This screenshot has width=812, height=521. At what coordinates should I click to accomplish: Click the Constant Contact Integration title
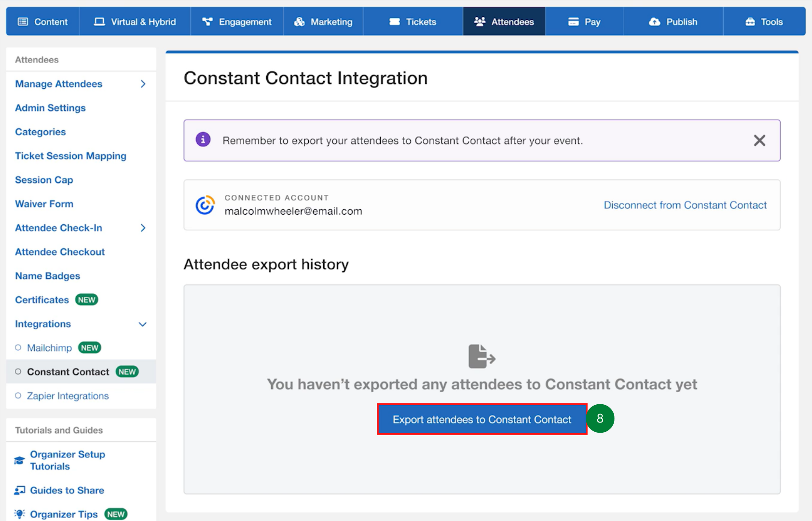(x=306, y=78)
